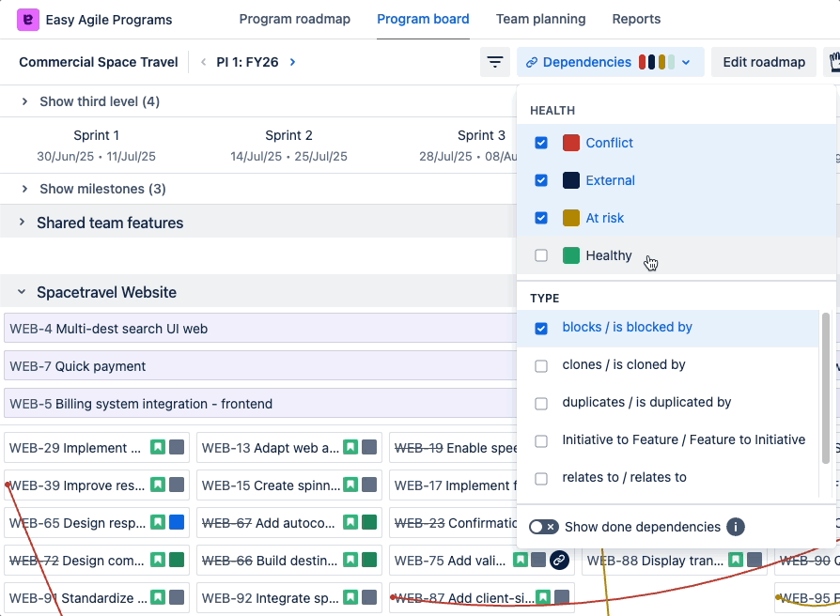Screen dimensions: 840x616
Task: Expand Show third level (4)
Action: click(25, 101)
